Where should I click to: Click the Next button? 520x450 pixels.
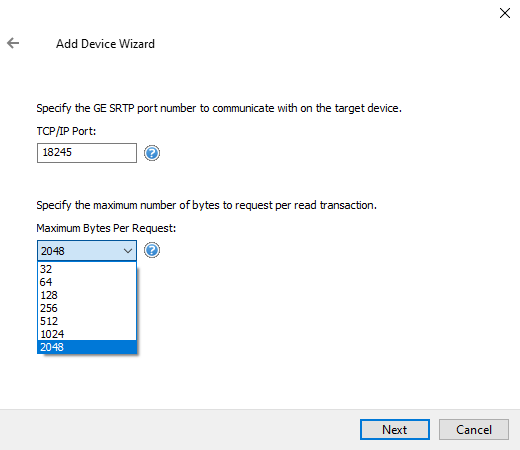(395, 430)
